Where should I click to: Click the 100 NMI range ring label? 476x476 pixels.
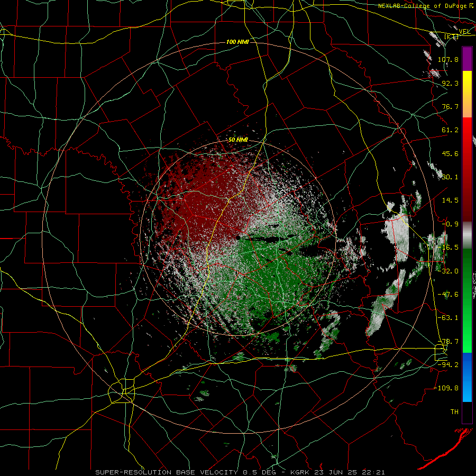coord(237,42)
